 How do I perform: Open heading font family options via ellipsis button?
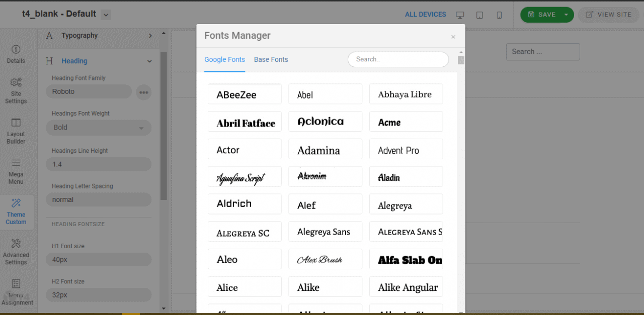pyautogui.click(x=144, y=92)
